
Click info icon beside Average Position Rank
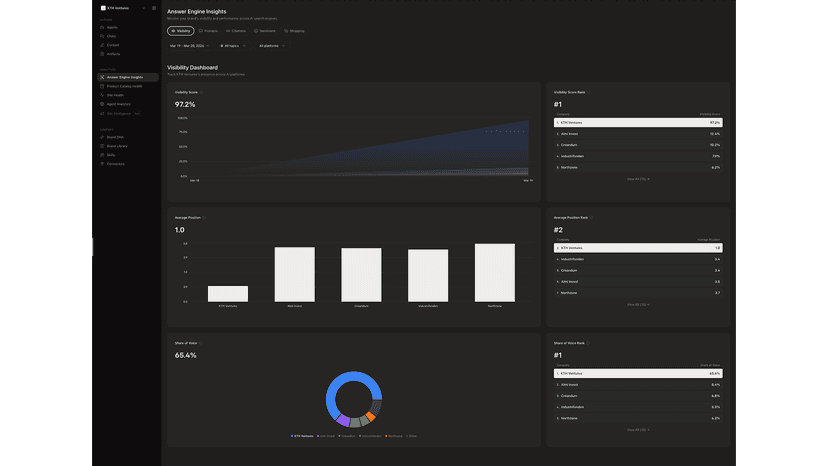tap(591, 218)
